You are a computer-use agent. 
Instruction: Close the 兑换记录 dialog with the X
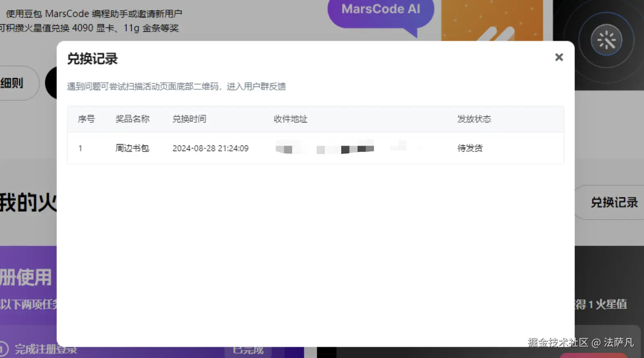[559, 57]
